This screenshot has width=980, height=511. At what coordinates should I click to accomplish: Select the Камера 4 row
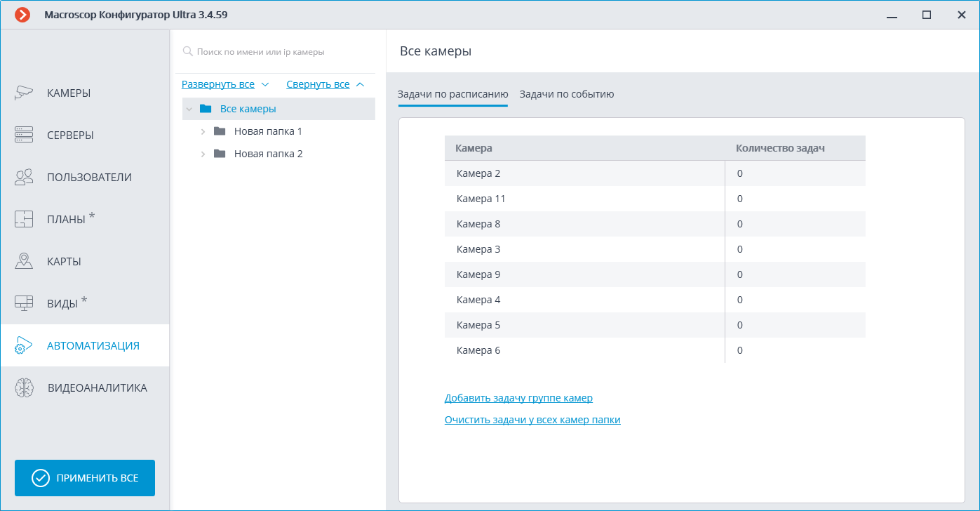655,300
